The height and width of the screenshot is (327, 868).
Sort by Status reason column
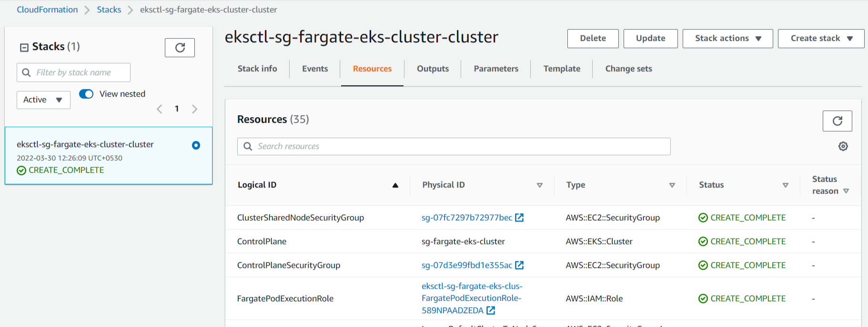coord(846,191)
